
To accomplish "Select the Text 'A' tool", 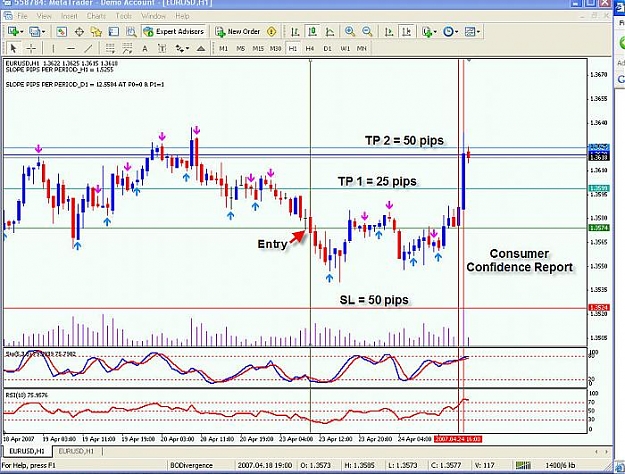I will 145,49.
